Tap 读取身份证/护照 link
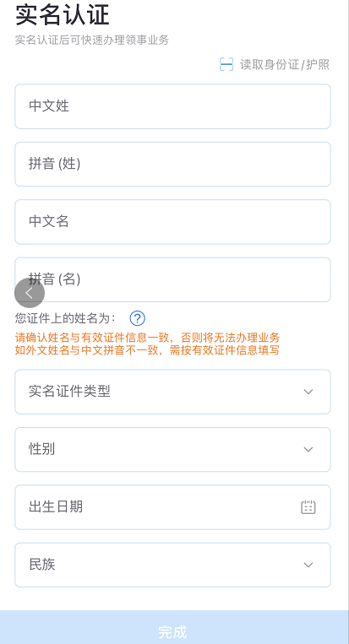This screenshot has width=349, height=644. click(x=285, y=64)
